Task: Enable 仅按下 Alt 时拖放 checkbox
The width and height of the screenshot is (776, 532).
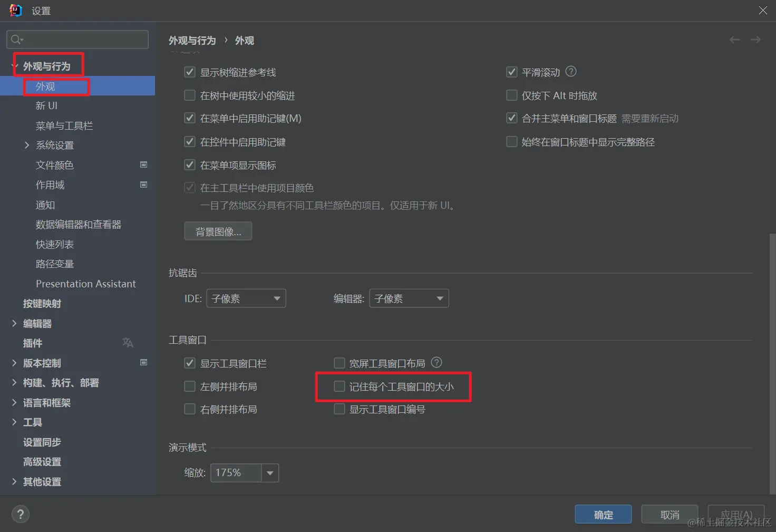Action: pyautogui.click(x=511, y=95)
